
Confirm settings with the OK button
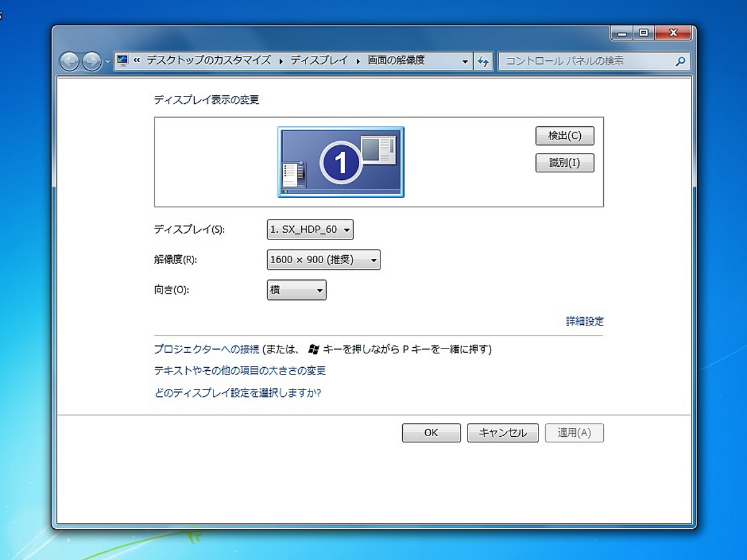click(431, 433)
